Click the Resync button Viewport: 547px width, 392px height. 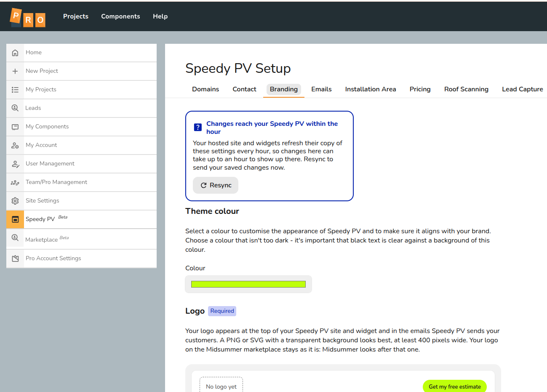click(216, 185)
